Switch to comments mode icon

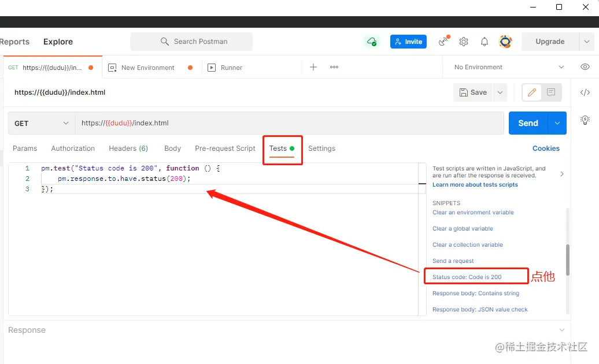pos(551,92)
